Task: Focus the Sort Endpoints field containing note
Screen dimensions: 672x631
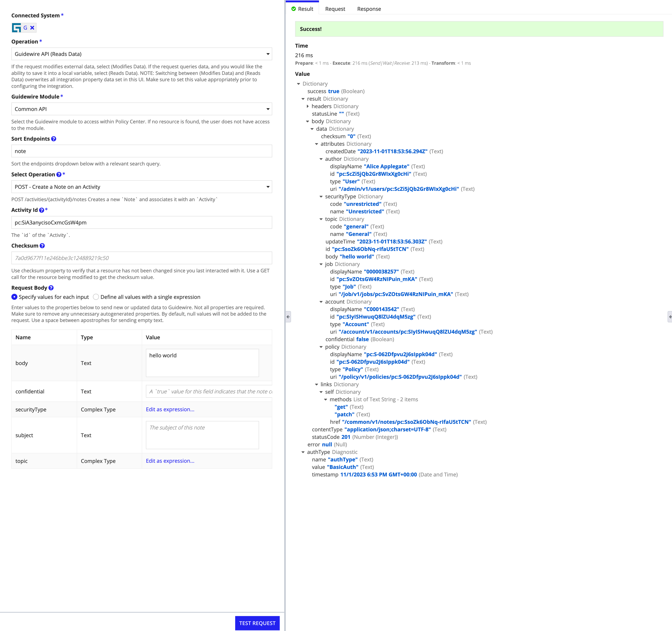Action: pyautogui.click(x=142, y=151)
